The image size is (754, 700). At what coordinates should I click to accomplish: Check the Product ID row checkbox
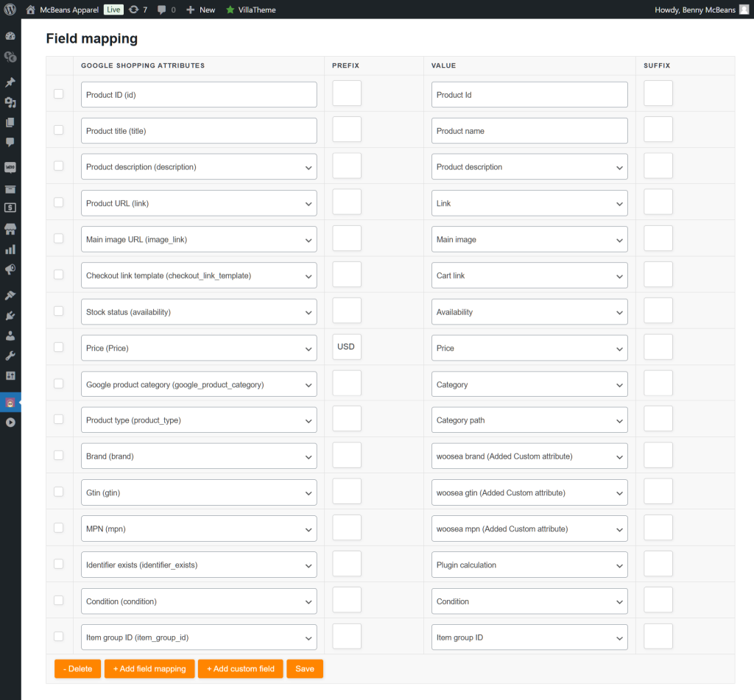pos(59,94)
